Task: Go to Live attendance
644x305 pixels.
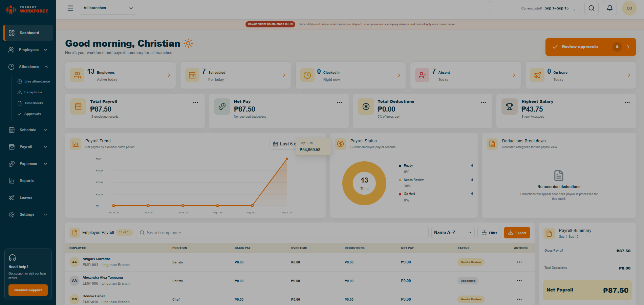Action: 34,81
